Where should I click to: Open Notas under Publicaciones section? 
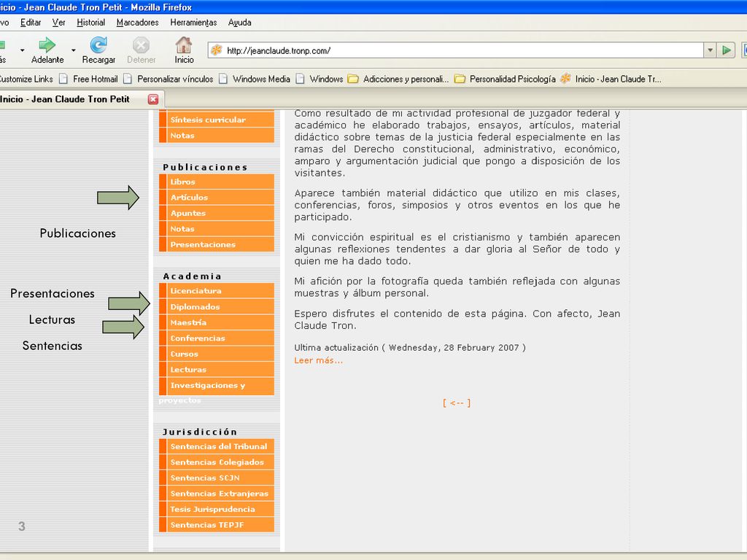tap(217, 228)
